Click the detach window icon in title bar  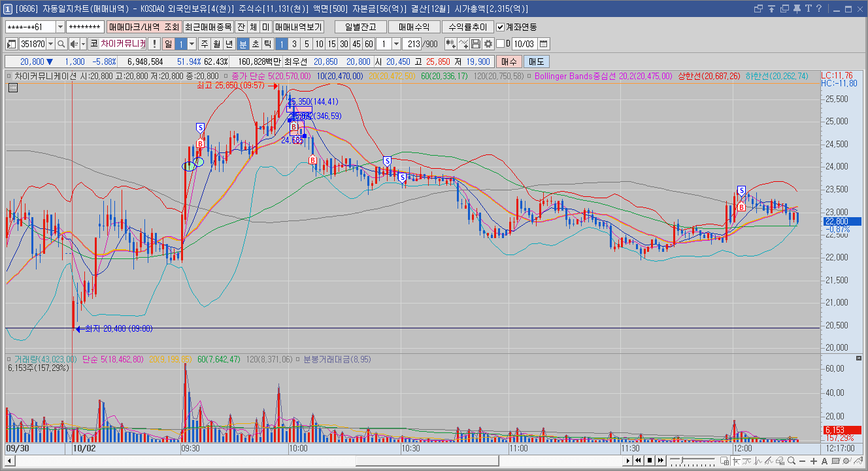click(758, 9)
